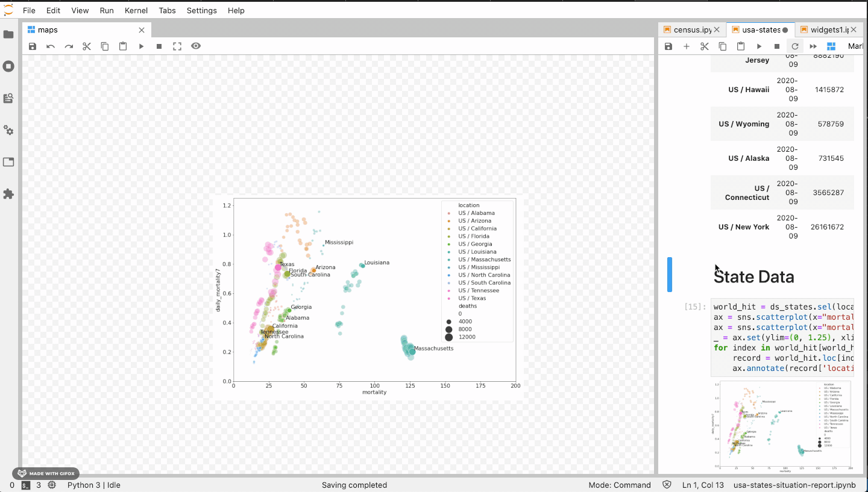Click the kernel chip icon in status bar

point(52,485)
